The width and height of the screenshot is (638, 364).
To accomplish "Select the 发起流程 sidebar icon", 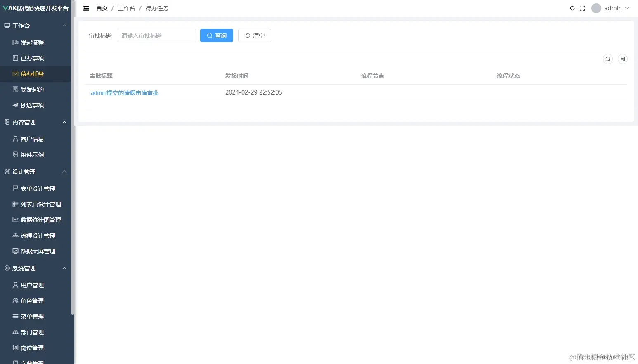I will pos(14,42).
